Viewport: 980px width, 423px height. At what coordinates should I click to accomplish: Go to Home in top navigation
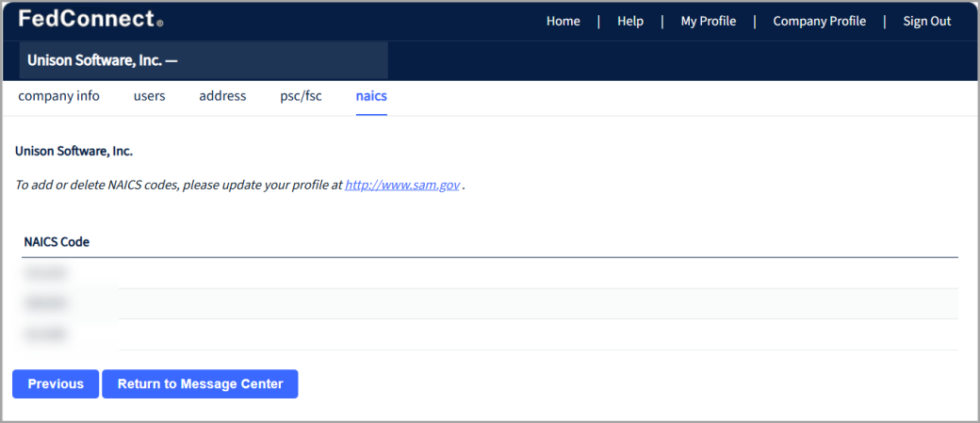pyautogui.click(x=563, y=22)
